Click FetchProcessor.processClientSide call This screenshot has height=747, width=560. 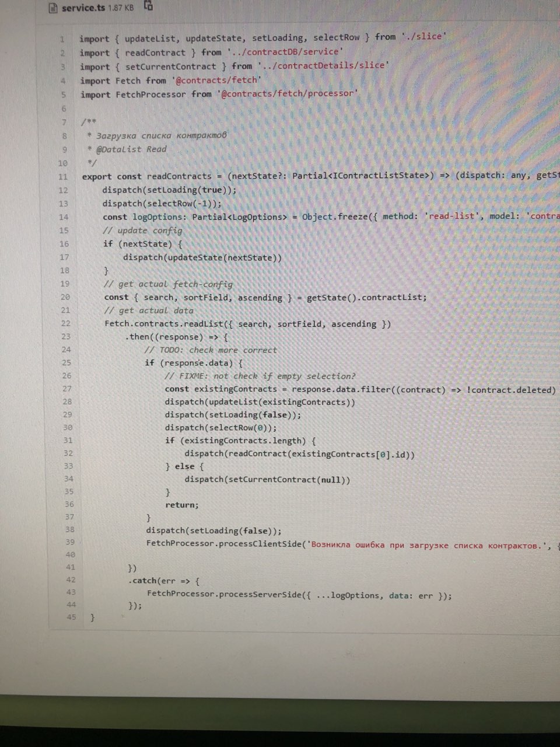point(225,544)
